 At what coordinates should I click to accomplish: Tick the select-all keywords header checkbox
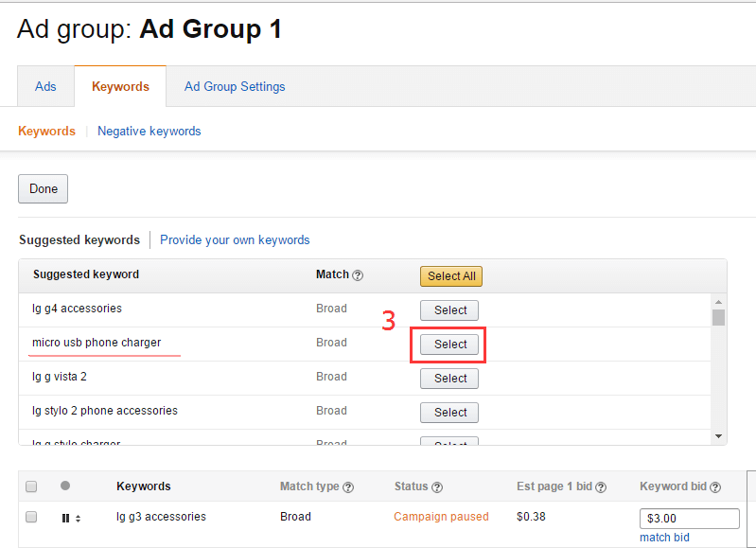click(31, 486)
